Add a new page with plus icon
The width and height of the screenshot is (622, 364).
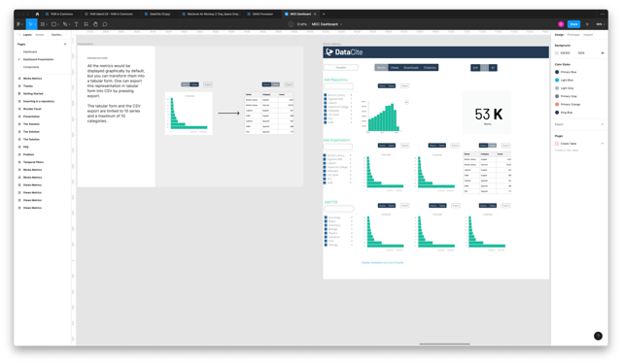65,44
